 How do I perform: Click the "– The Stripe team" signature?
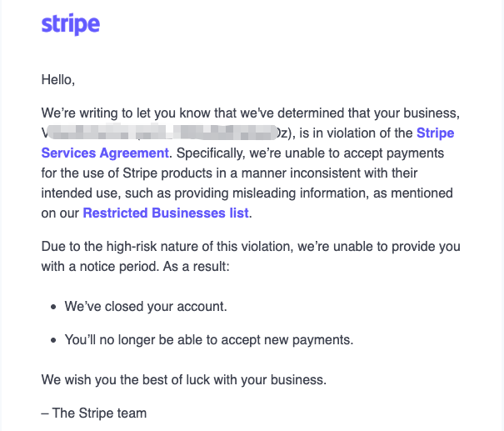click(94, 413)
